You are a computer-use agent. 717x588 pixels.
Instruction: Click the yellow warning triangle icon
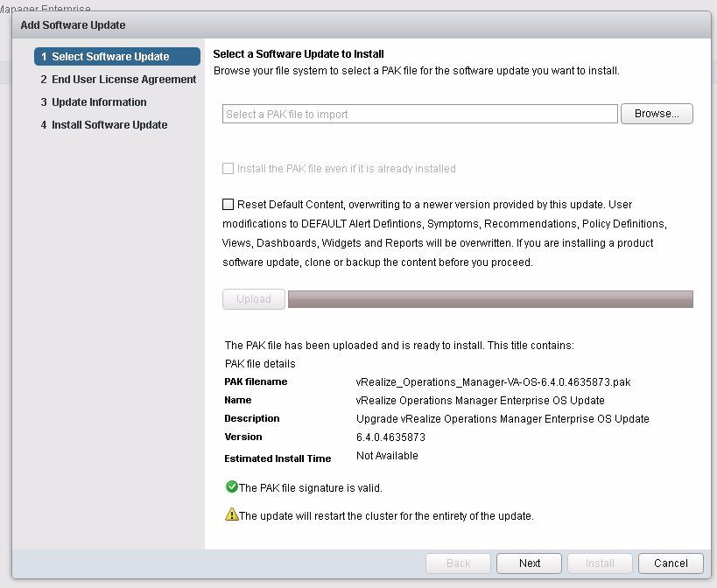click(x=231, y=515)
